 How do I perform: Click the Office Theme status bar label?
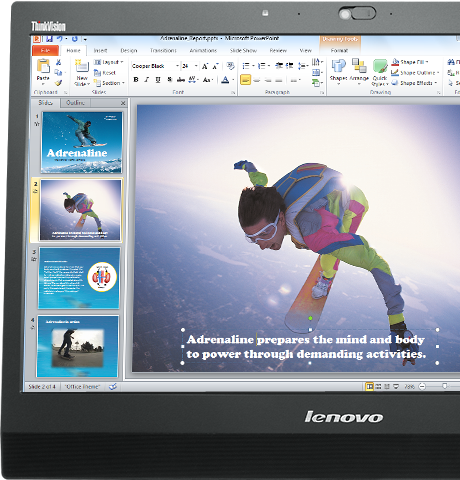82,387
